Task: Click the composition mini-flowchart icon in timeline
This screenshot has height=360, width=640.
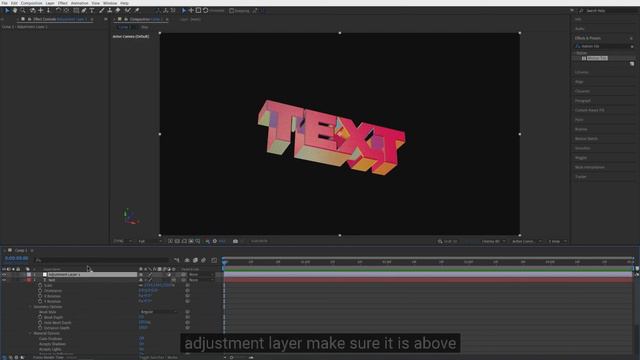Action: point(177,260)
